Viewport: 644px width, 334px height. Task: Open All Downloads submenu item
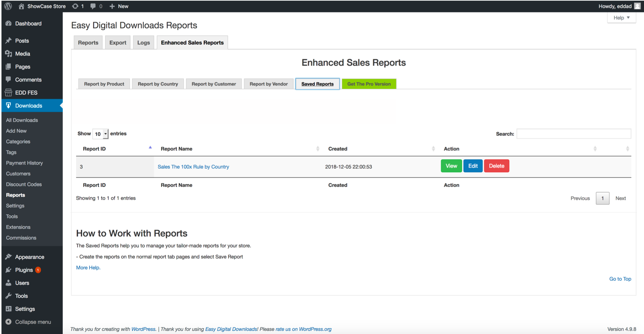coord(22,120)
